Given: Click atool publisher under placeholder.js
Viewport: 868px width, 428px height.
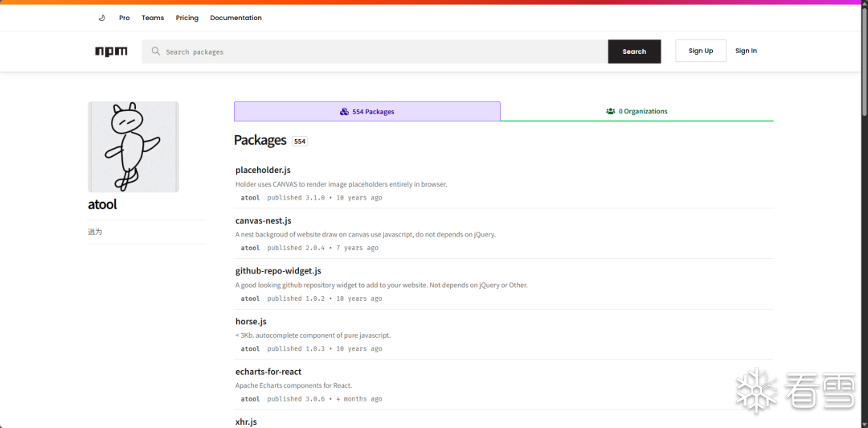Looking at the screenshot, I should tap(250, 198).
